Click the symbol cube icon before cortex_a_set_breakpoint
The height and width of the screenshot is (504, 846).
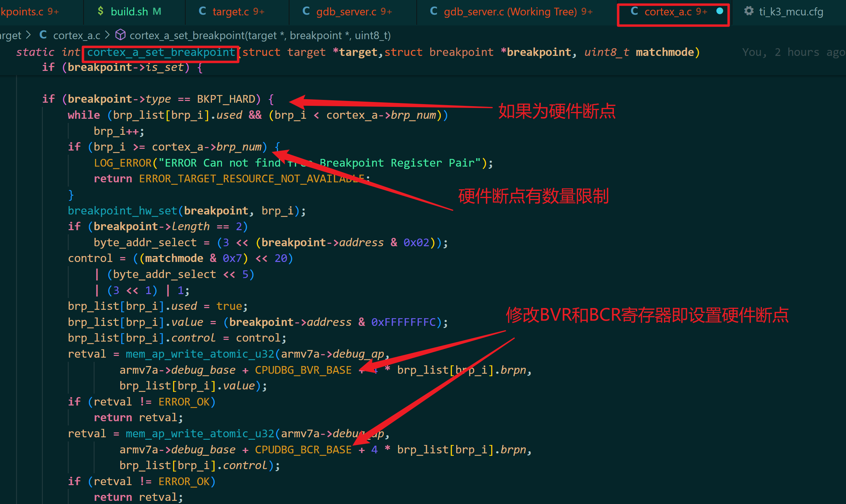pos(120,35)
